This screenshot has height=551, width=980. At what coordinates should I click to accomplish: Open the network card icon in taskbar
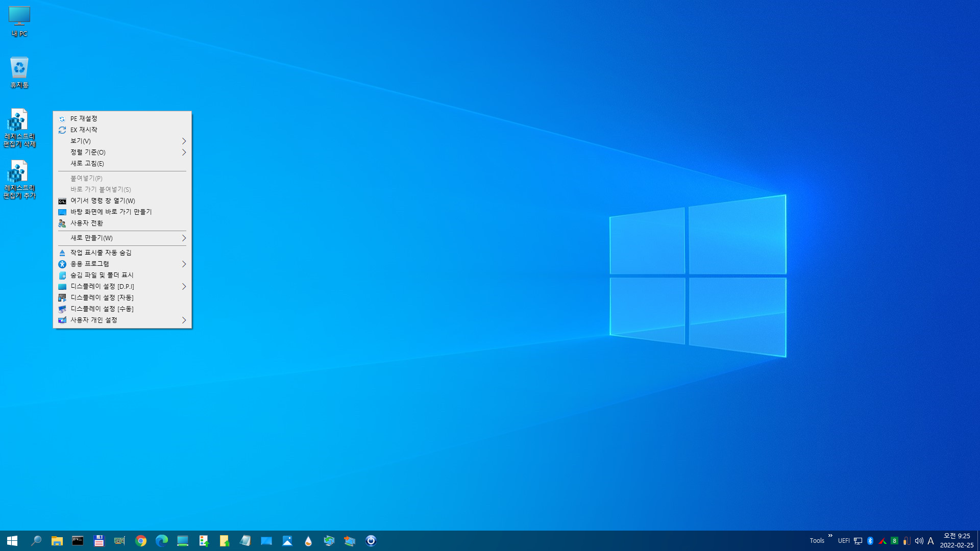pos(119,541)
